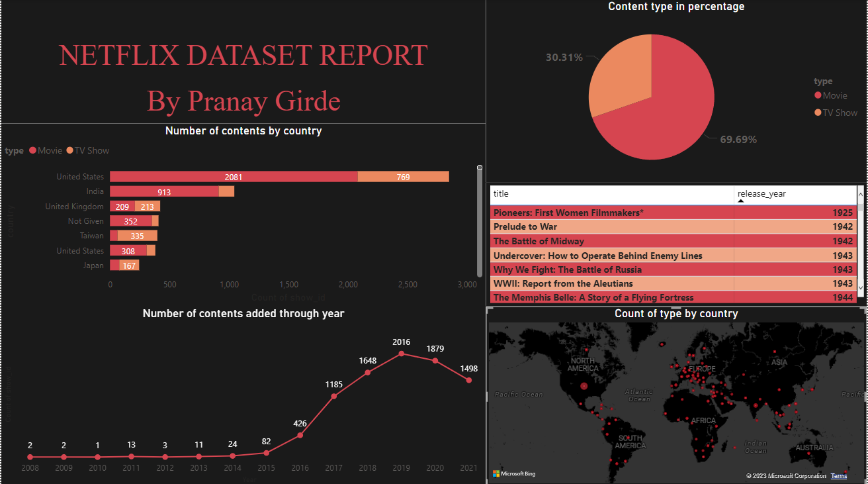Sort table by the title column header

(612, 194)
